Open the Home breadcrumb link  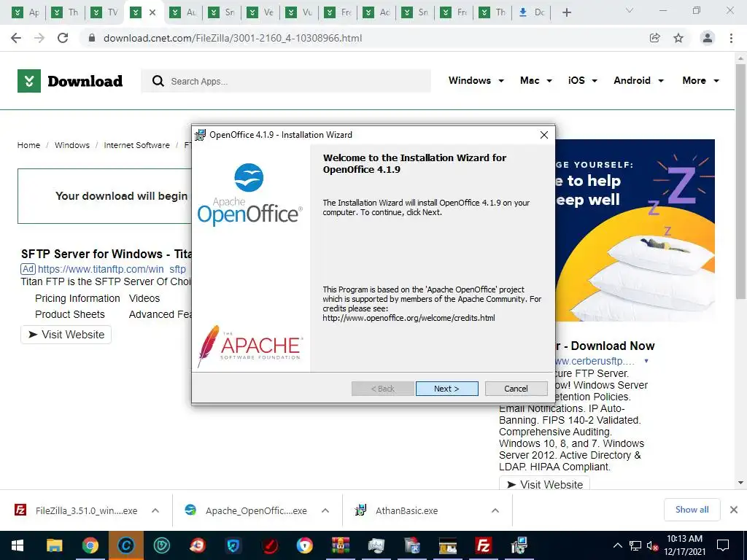(28, 145)
